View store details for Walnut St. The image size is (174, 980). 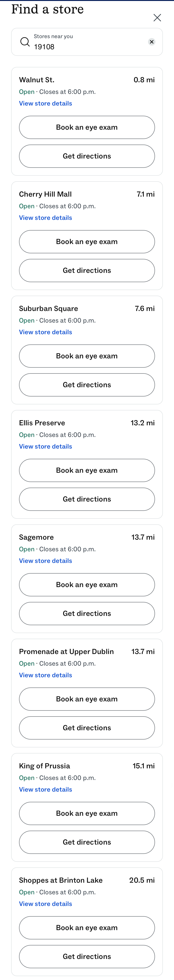click(45, 103)
